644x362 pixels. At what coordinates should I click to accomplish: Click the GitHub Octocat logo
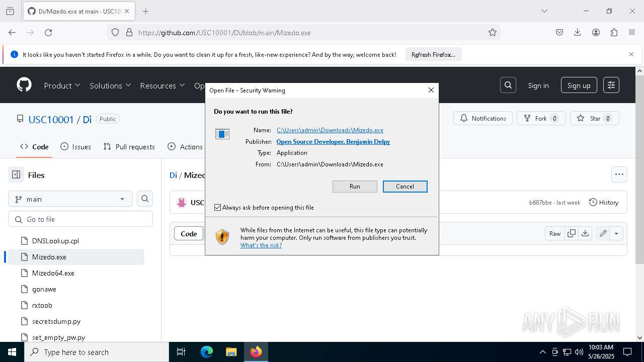click(24, 85)
